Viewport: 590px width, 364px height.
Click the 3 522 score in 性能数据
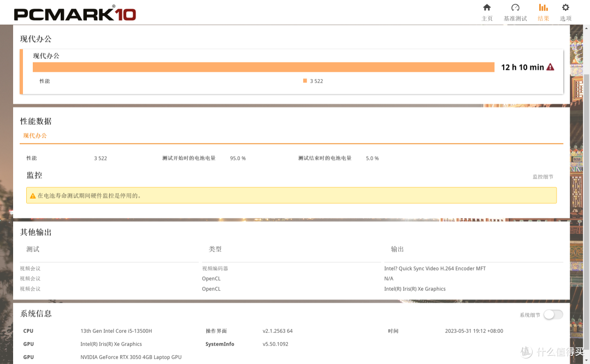point(101,158)
